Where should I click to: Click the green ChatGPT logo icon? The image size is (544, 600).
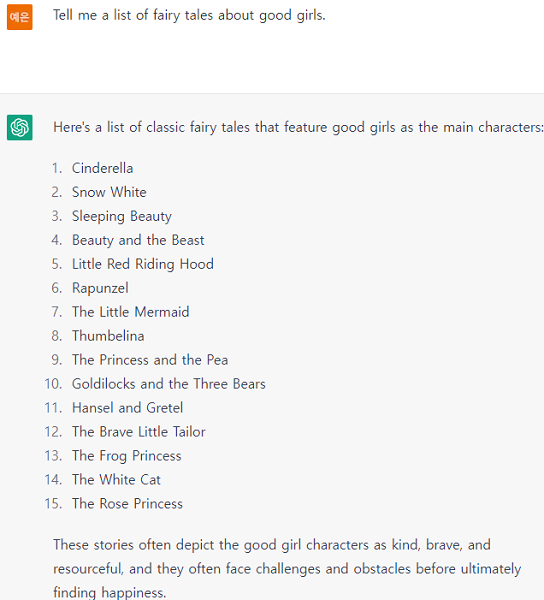pyautogui.click(x=20, y=127)
